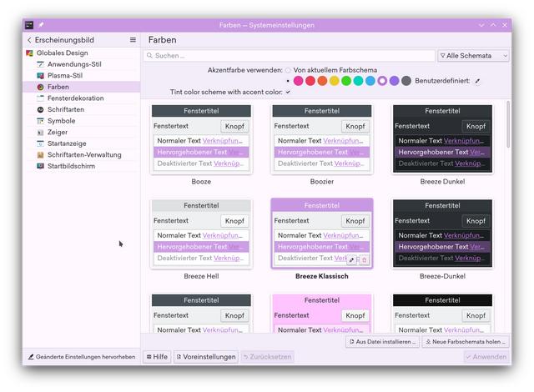Click the Voreinstellungen button
Viewport: 534px width, 392px height.
pyautogui.click(x=206, y=357)
